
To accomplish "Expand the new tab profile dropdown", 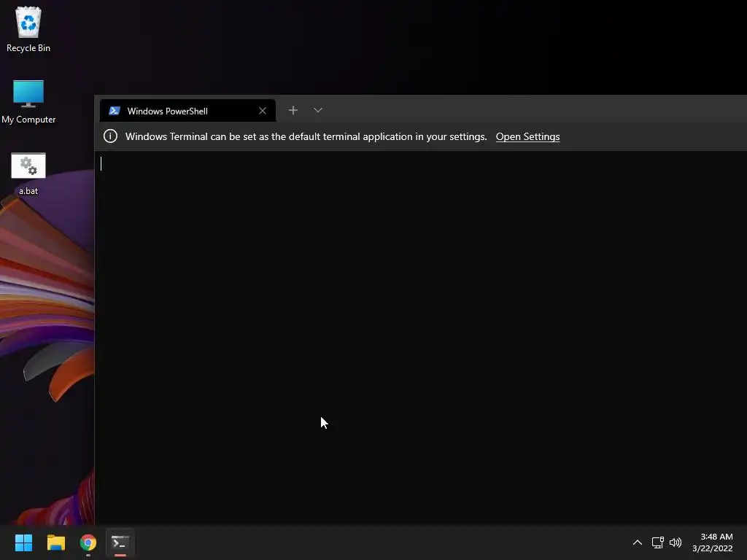I will (318, 111).
